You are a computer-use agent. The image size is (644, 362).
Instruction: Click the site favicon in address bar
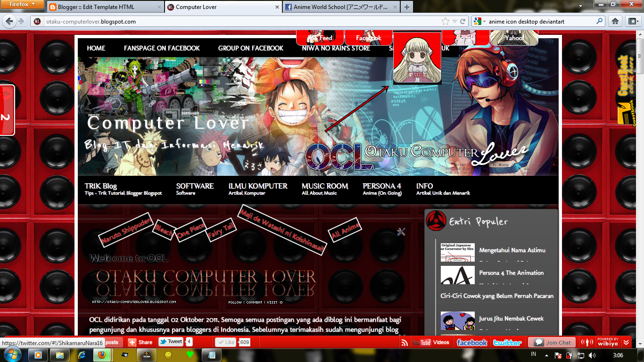click(x=37, y=21)
